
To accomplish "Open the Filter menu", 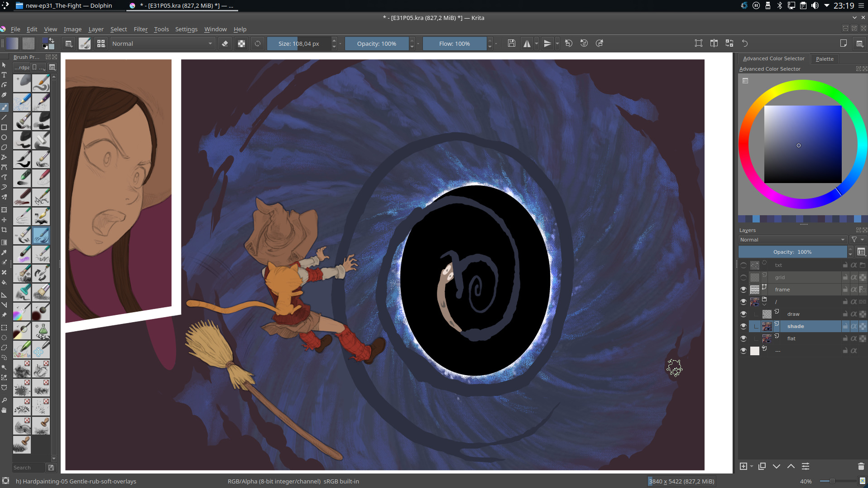I will tap(140, 29).
